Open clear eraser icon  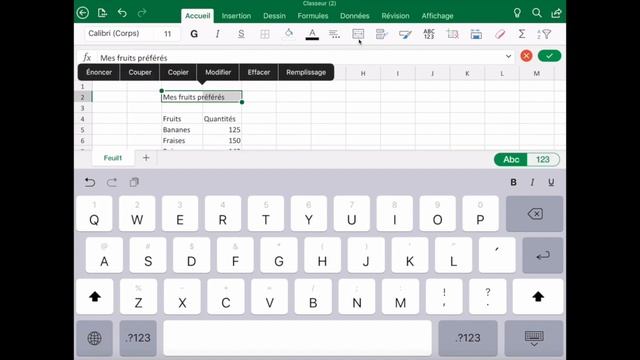pos(500,34)
